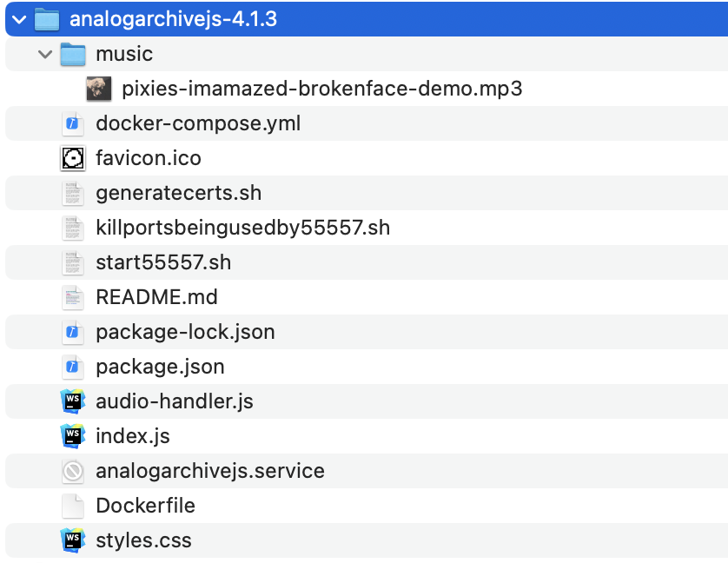
Task: Expand the package-lock.json entry
Action: [186, 332]
